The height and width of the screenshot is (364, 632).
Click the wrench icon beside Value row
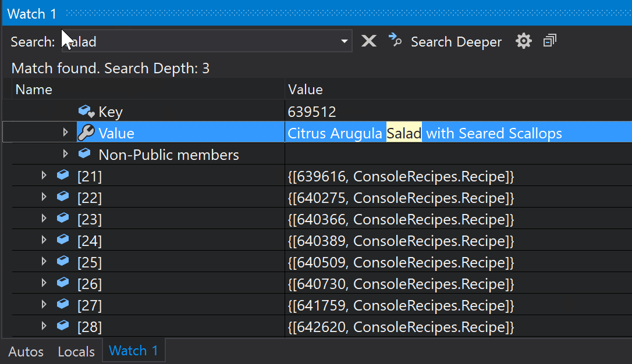tap(85, 133)
